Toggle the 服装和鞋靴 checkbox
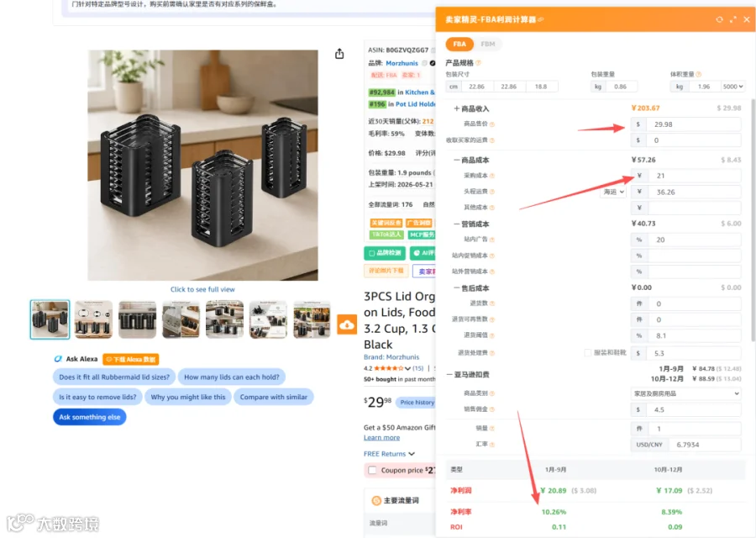756x538 pixels. [x=588, y=353]
